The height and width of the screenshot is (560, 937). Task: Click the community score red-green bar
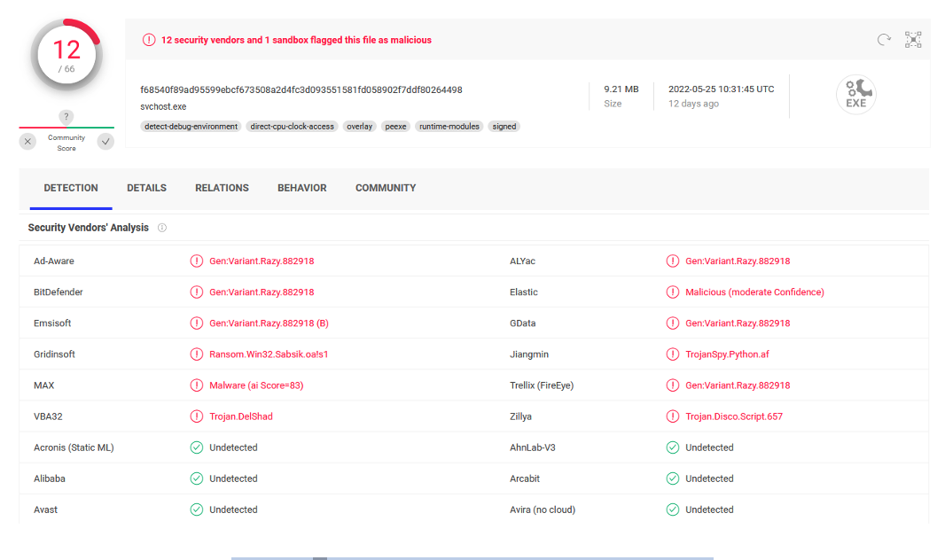pos(66,128)
